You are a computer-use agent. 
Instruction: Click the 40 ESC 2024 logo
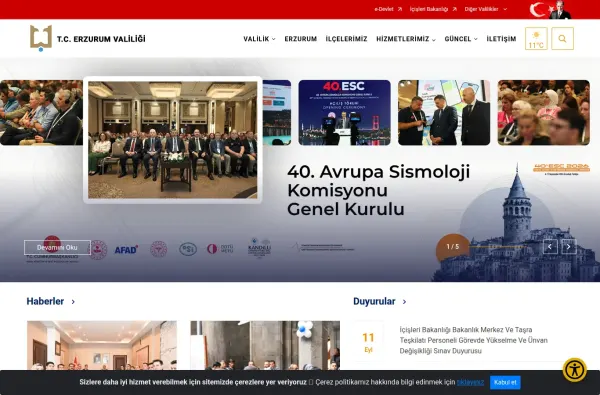tap(561, 168)
